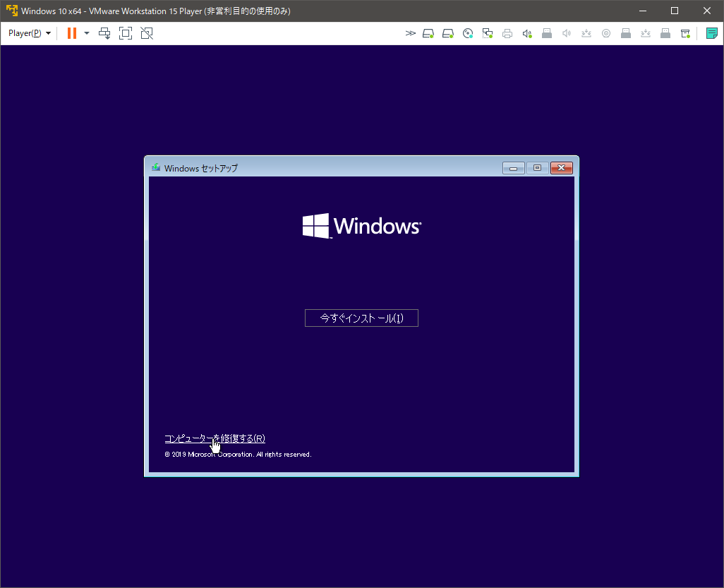
Task: Click the restore button on the Windows セットアップ dialog
Action: pos(537,168)
